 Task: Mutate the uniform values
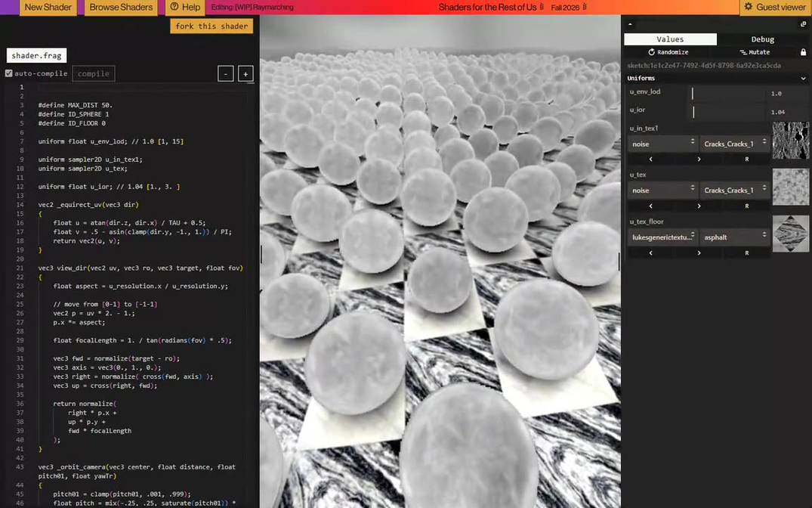[755, 52]
